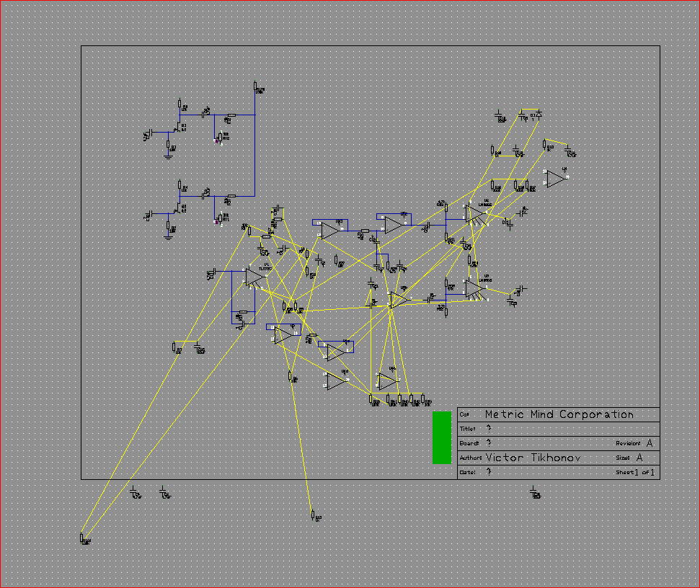
Task: Select the Revision field value A
Action: coord(650,443)
